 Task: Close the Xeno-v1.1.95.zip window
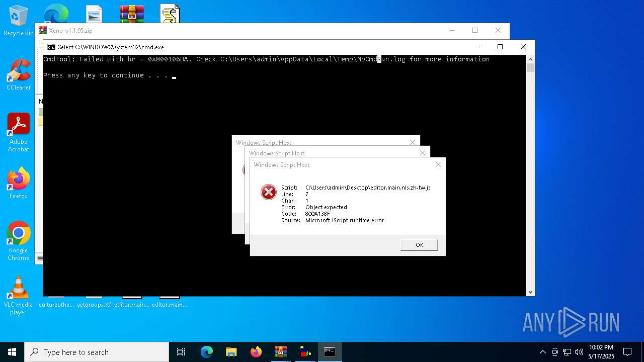click(498, 30)
